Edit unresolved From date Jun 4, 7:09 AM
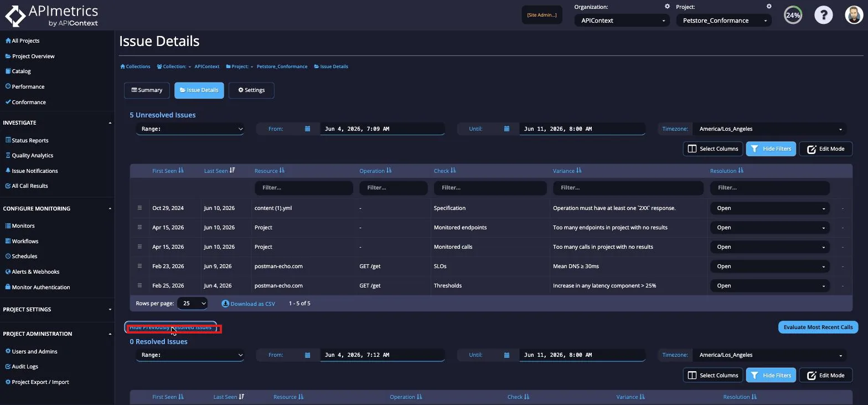868x405 pixels. [382, 129]
